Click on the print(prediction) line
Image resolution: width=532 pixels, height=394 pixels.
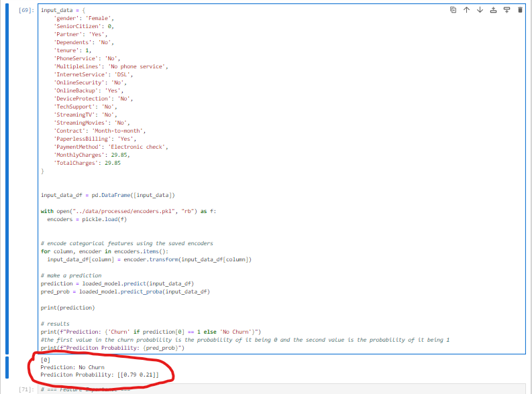[x=67, y=308]
